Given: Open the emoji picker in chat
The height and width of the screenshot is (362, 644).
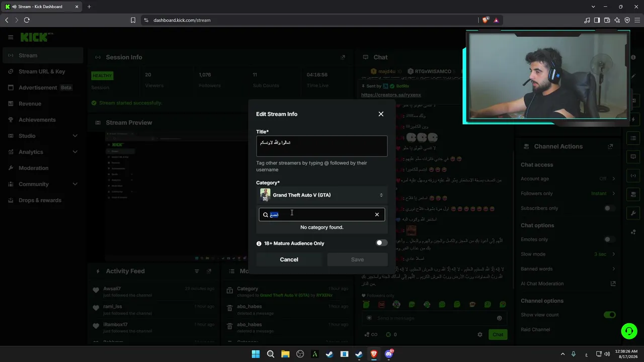Looking at the screenshot, I should coord(499,318).
